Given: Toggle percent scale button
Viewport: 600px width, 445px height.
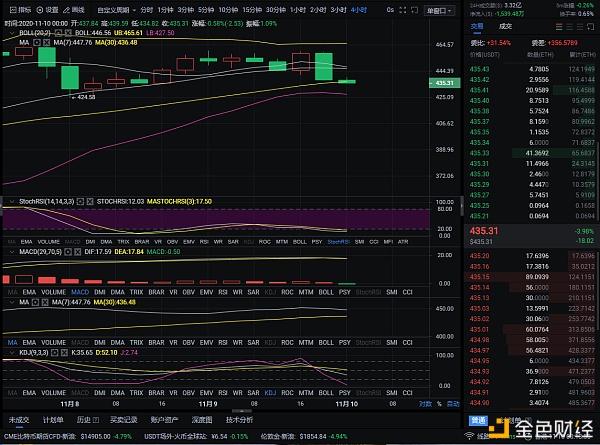Looking at the screenshot, I should (439, 404).
